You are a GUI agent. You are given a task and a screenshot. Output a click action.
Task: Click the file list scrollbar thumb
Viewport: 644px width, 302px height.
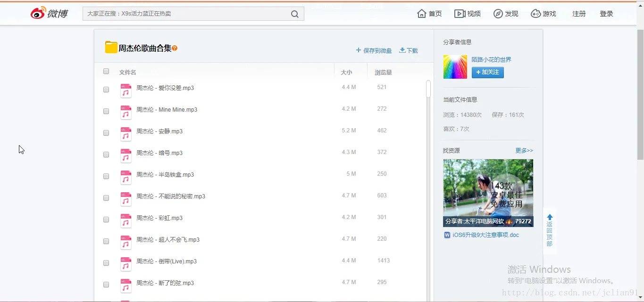tap(428, 89)
